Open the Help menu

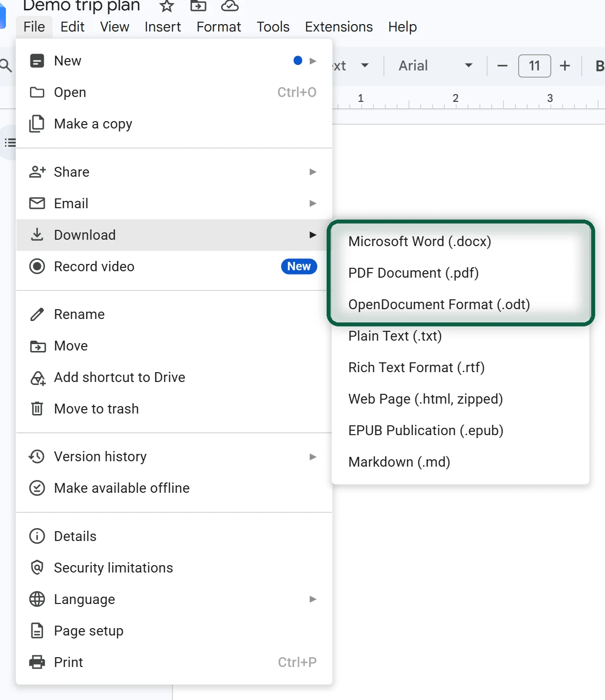[x=402, y=27]
